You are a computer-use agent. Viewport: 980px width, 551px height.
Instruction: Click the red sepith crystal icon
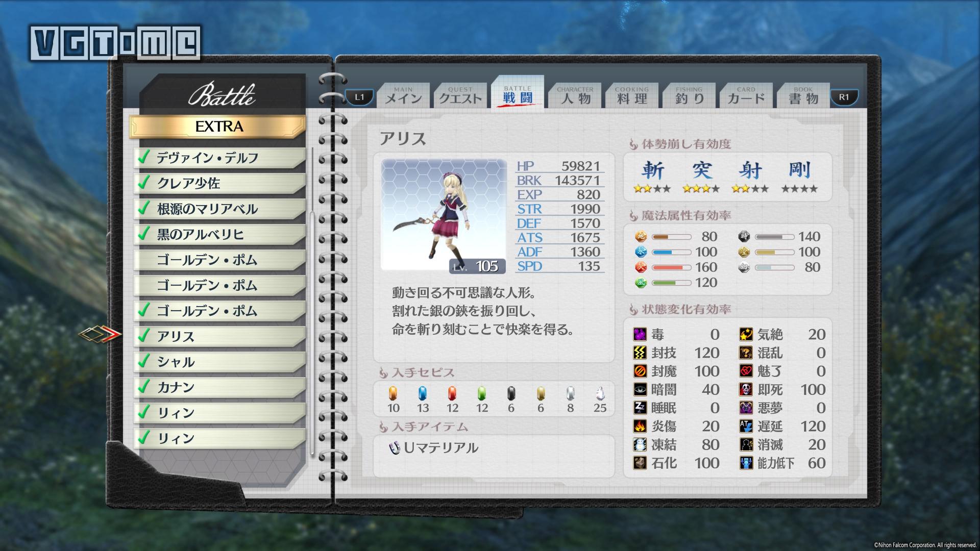[452, 393]
